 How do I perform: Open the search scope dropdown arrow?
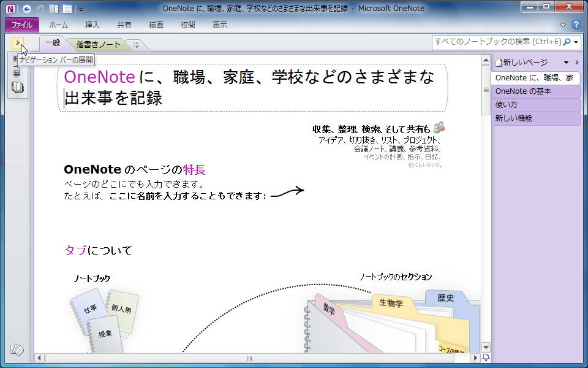coord(576,42)
